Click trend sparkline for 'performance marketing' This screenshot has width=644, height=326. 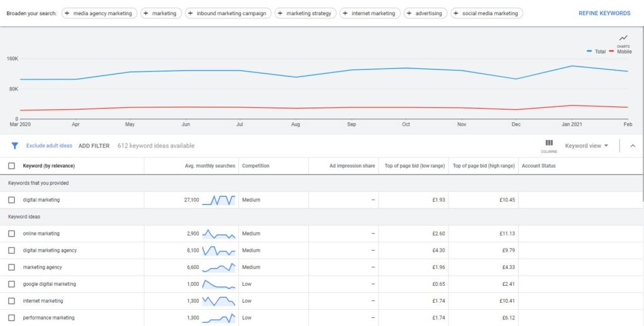[x=219, y=317]
